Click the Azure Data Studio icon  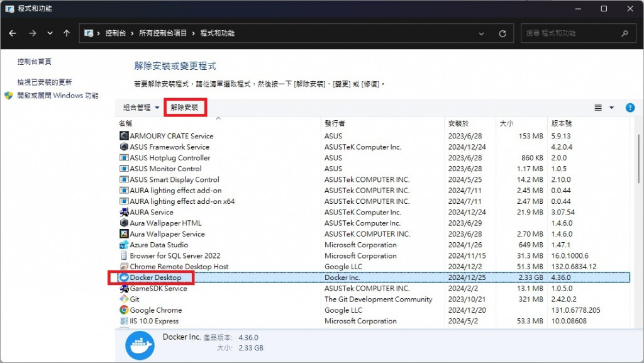pos(124,245)
